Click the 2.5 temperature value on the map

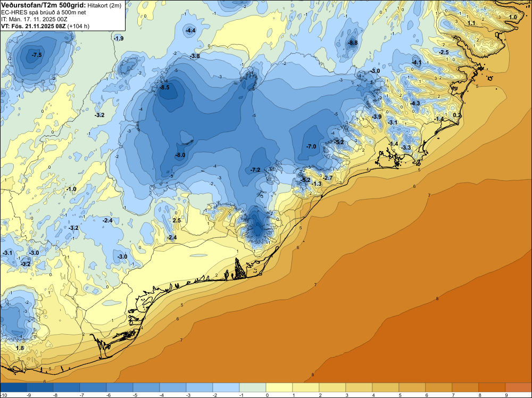click(177, 220)
